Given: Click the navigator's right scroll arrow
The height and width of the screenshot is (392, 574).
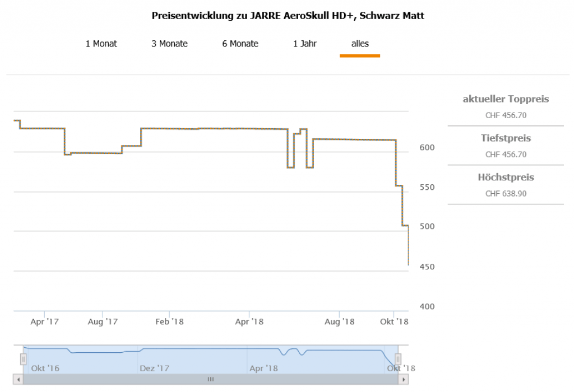Looking at the screenshot, I should [x=403, y=379].
